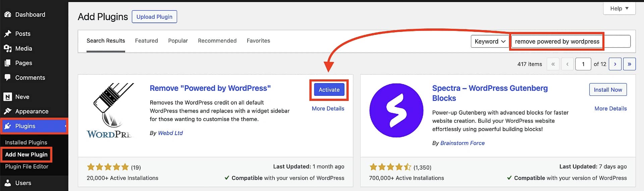Click the Neve theme icon
The image size is (644, 191).
click(7, 97)
